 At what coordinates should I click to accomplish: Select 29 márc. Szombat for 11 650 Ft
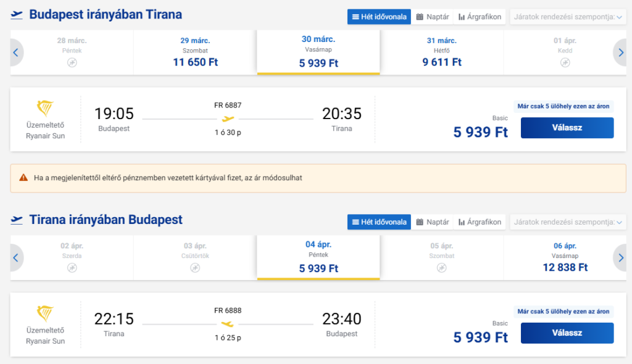point(195,52)
